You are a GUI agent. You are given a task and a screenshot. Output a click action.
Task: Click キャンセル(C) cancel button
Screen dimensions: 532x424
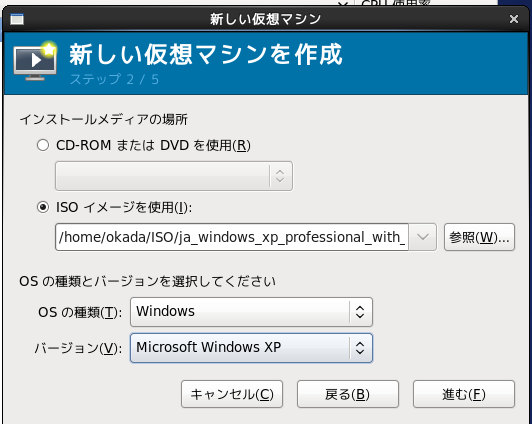232,394
